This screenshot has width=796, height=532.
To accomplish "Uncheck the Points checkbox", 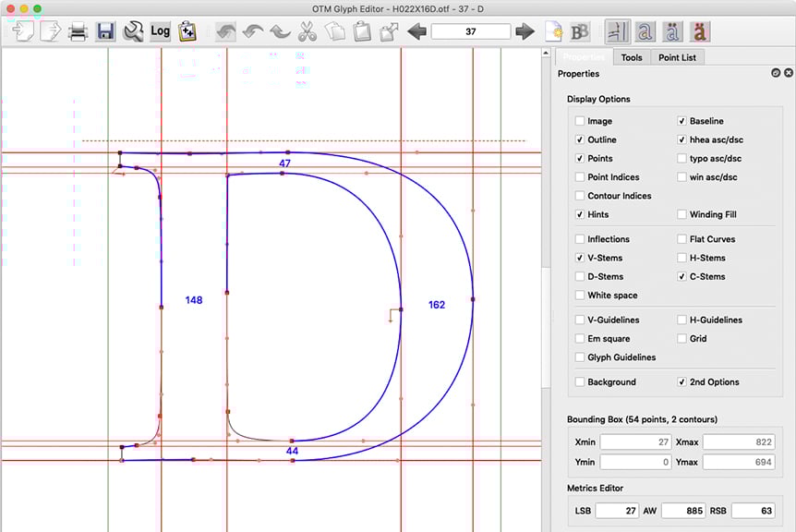I will coord(580,158).
